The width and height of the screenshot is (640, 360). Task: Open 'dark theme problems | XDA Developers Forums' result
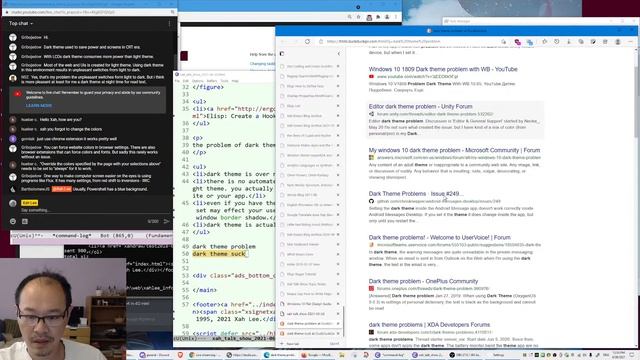(x=429, y=325)
